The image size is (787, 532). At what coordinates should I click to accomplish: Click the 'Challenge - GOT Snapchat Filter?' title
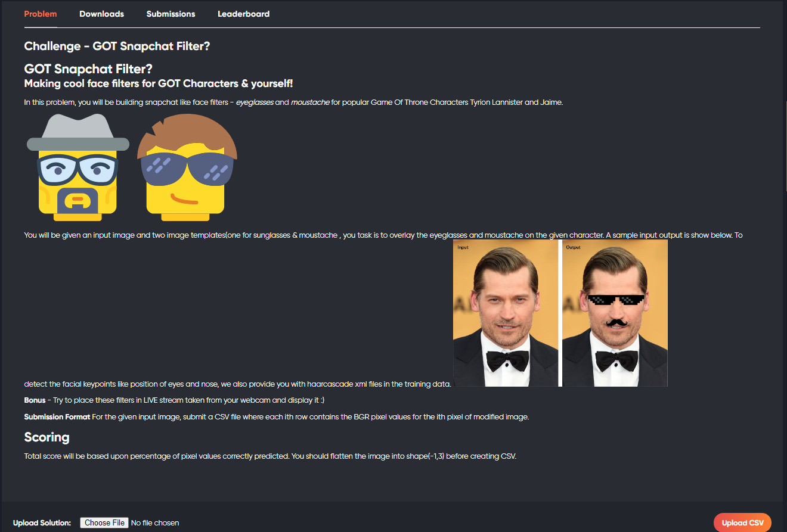coord(117,46)
